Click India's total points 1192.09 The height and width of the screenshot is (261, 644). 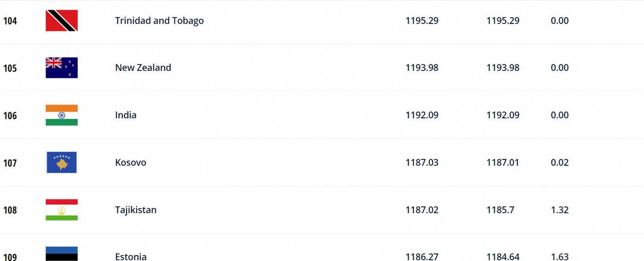tap(422, 115)
